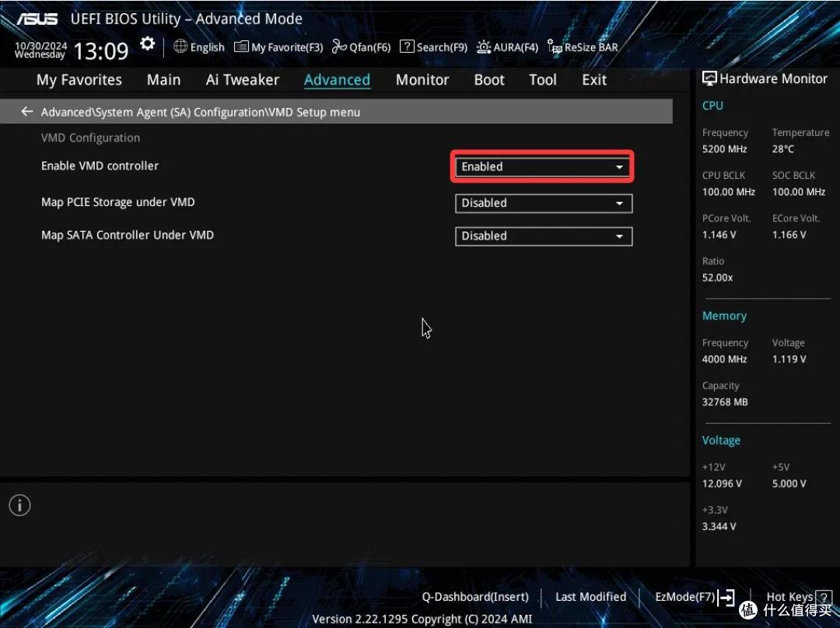
Task: Click the EzMode(F7) label
Action: tap(685, 597)
